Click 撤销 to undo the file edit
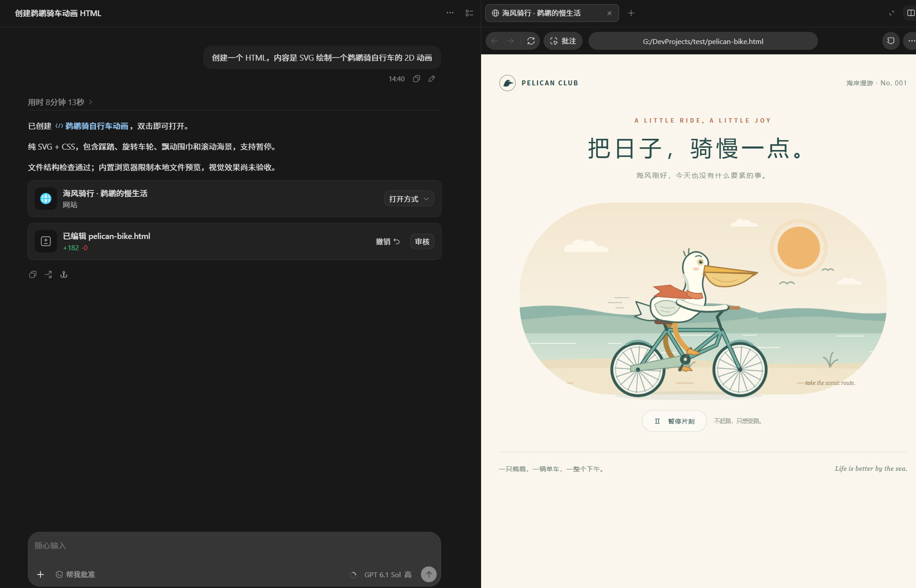Screen dimensions: 916x588 388,241
